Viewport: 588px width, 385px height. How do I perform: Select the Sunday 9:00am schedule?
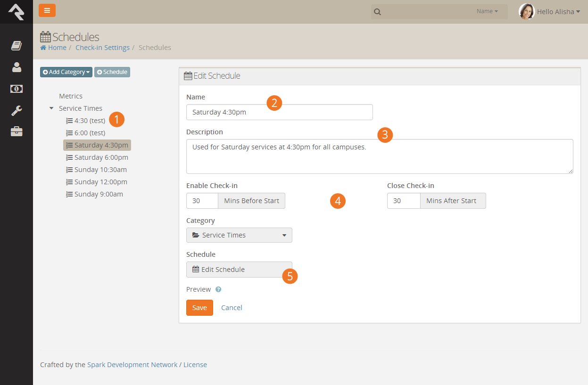click(95, 194)
